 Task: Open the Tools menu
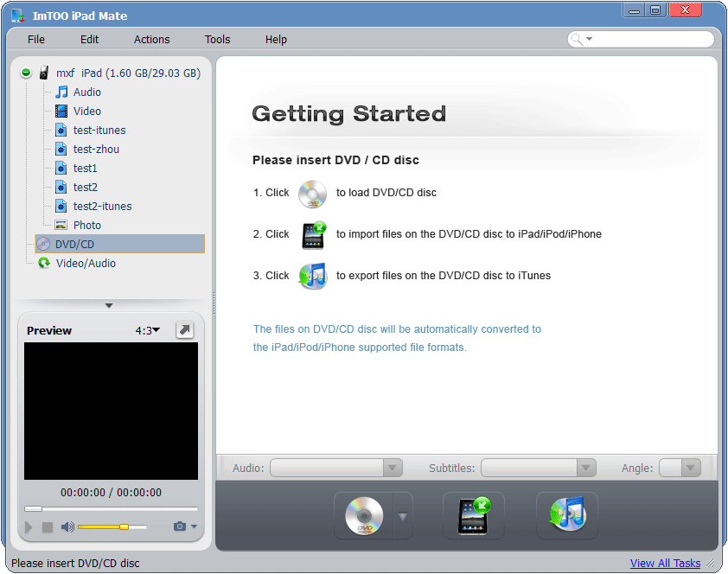coord(217,40)
